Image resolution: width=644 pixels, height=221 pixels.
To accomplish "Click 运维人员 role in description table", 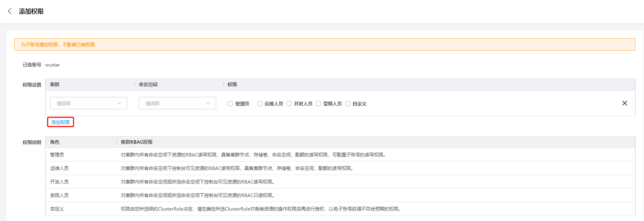I will (x=59, y=168).
